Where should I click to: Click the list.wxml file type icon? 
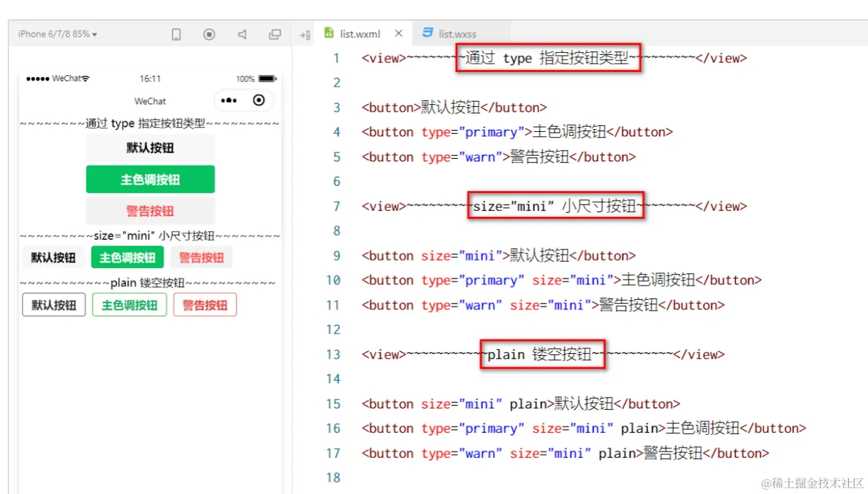pyautogui.click(x=329, y=33)
